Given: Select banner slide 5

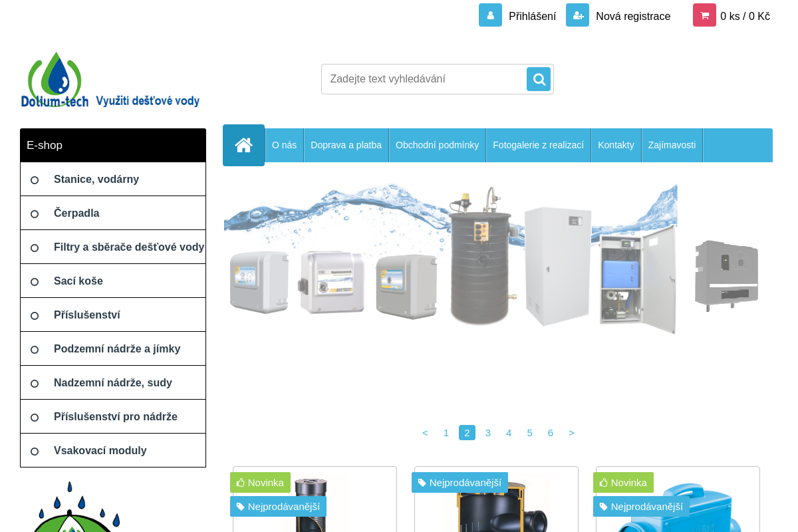Looking at the screenshot, I should pyautogui.click(x=530, y=433).
